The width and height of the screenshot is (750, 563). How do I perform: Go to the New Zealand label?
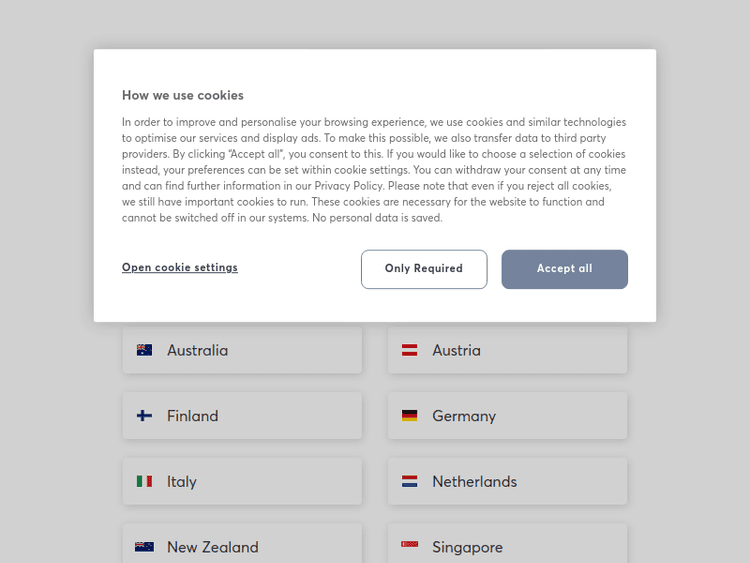(212, 547)
